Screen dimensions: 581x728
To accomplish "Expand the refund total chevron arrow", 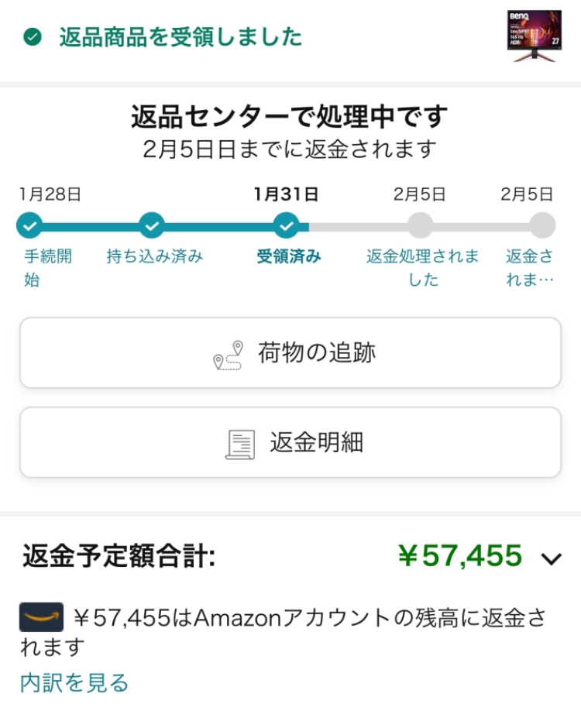I will 552,558.
